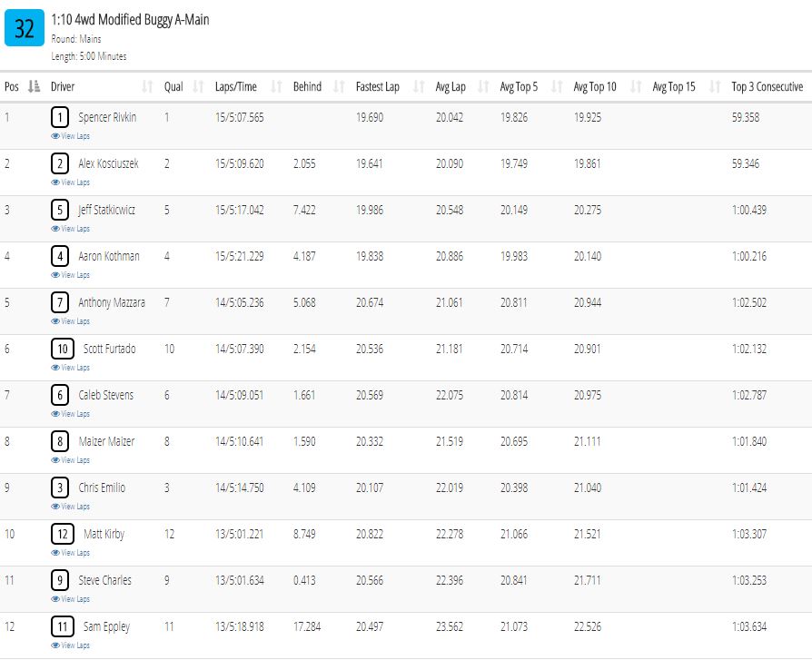812x660 pixels.
Task: Select the Top 3 Consecutive column header
Action: [767, 86]
